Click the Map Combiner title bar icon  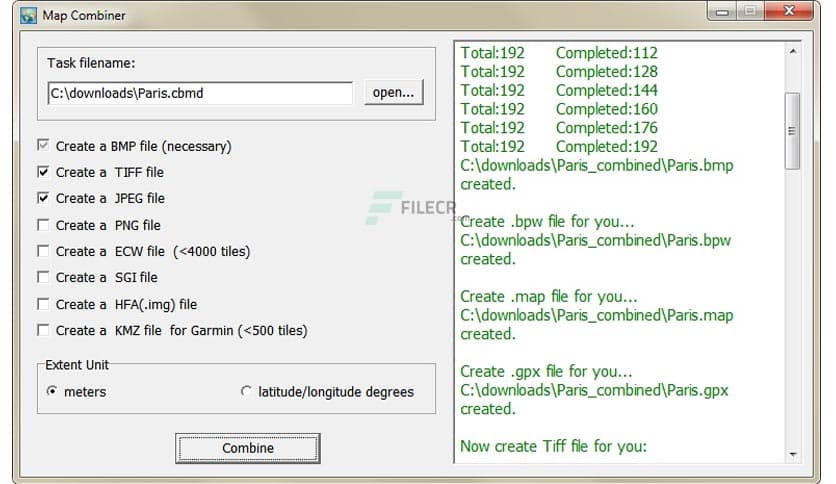28,15
